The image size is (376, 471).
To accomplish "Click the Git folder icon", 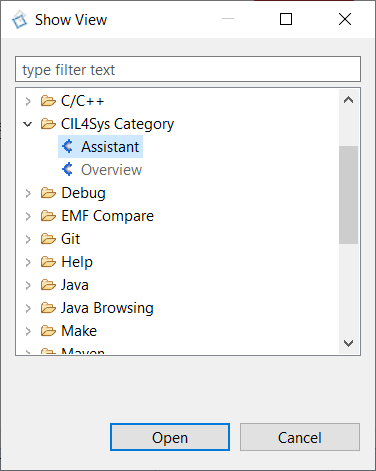I will pos(48,239).
